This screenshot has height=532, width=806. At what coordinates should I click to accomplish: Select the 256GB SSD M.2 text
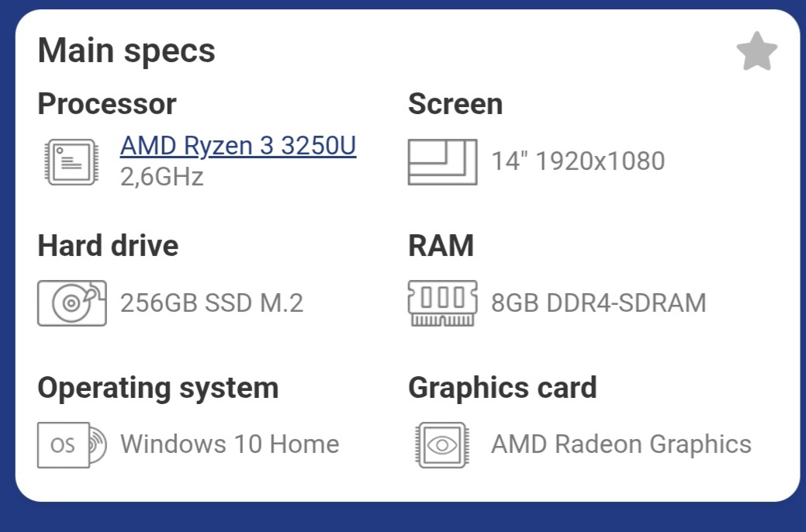[211, 303]
